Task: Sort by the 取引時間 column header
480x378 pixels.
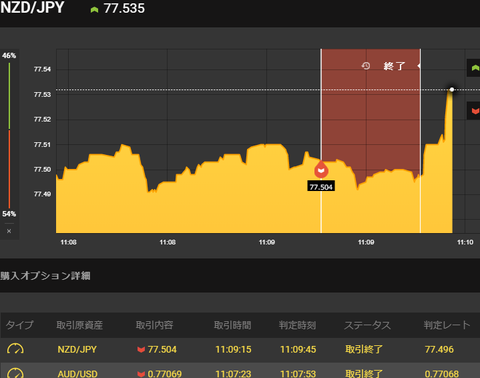Action: [233, 325]
